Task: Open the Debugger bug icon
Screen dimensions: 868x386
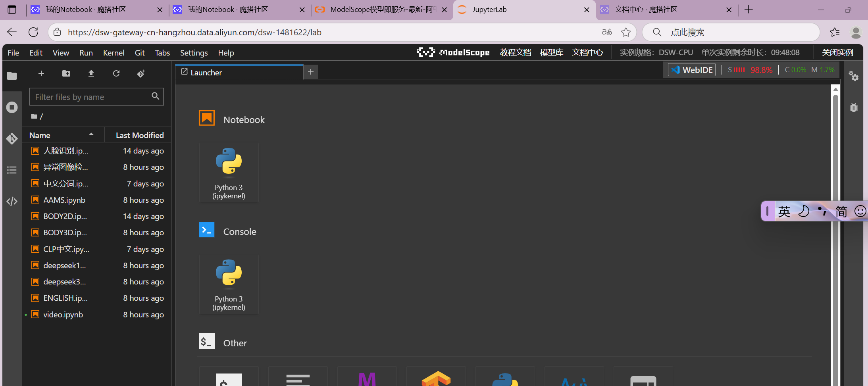Action: click(x=854, y=108)
